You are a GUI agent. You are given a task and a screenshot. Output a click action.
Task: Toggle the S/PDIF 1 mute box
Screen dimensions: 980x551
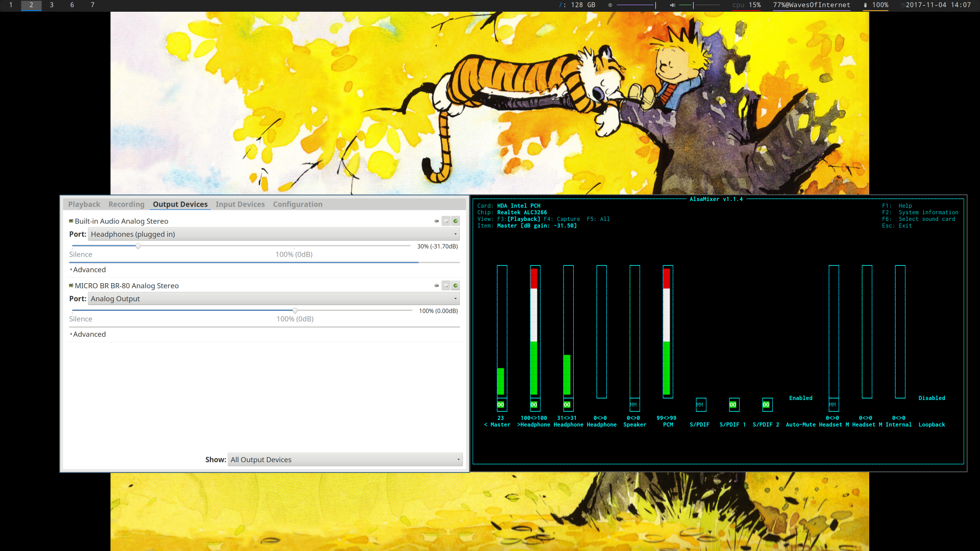pos(733,405)
